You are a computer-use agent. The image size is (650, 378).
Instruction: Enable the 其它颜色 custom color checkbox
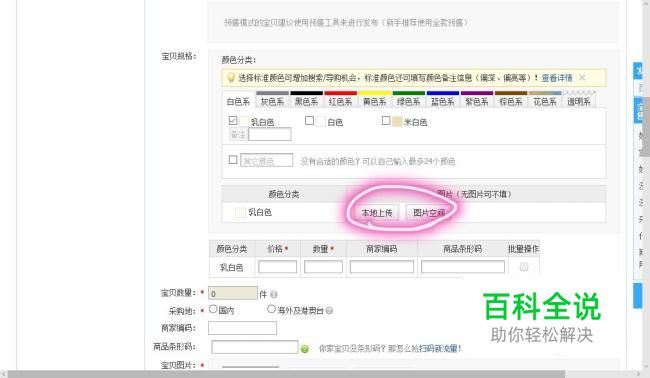(233, 160)
